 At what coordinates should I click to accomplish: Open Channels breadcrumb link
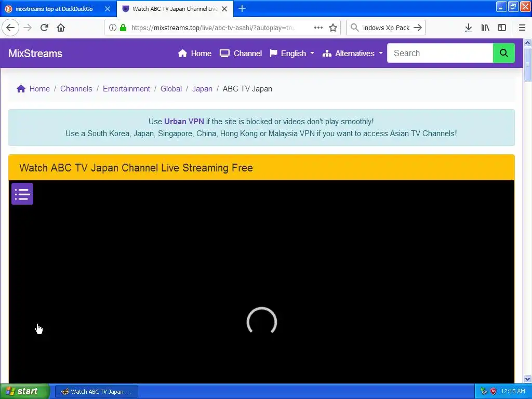[x=76, y=88]
